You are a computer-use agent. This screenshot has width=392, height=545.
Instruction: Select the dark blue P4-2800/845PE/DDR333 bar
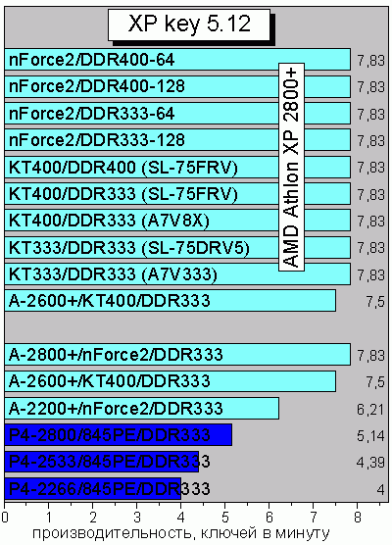tap(119, 435)
